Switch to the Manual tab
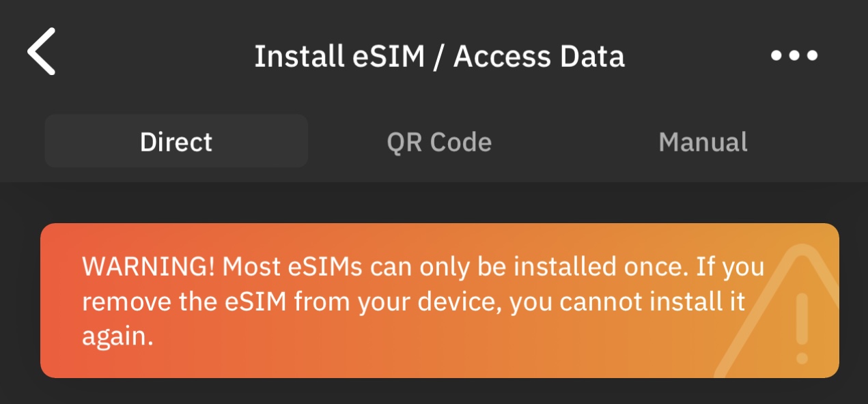Viewport: 868px width, 404px height. click(703, 142)
